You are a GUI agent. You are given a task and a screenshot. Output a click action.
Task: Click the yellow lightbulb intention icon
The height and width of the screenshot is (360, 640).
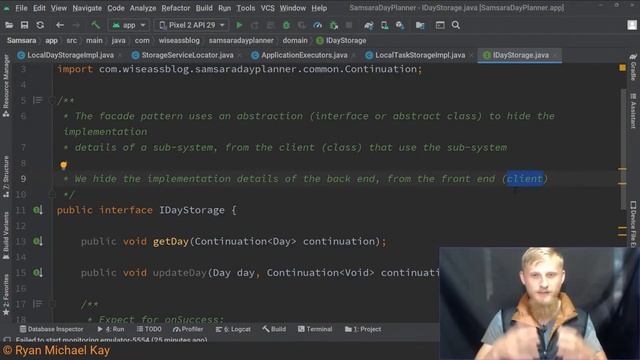[x=64, y=165]
